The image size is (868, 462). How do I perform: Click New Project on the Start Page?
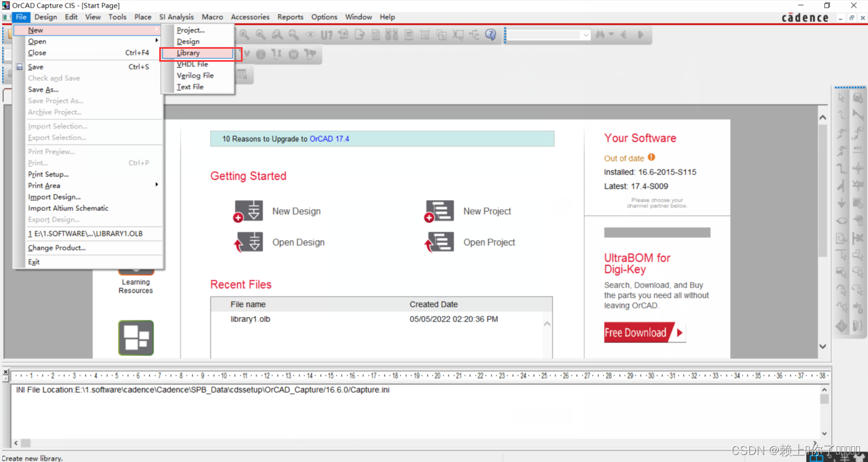click(468, 211)
